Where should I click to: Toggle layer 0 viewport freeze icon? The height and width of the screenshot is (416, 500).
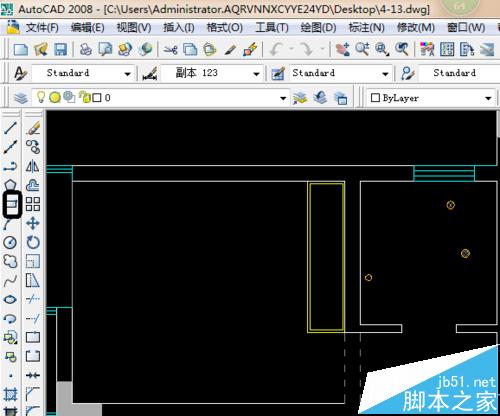tap(69, 97)
